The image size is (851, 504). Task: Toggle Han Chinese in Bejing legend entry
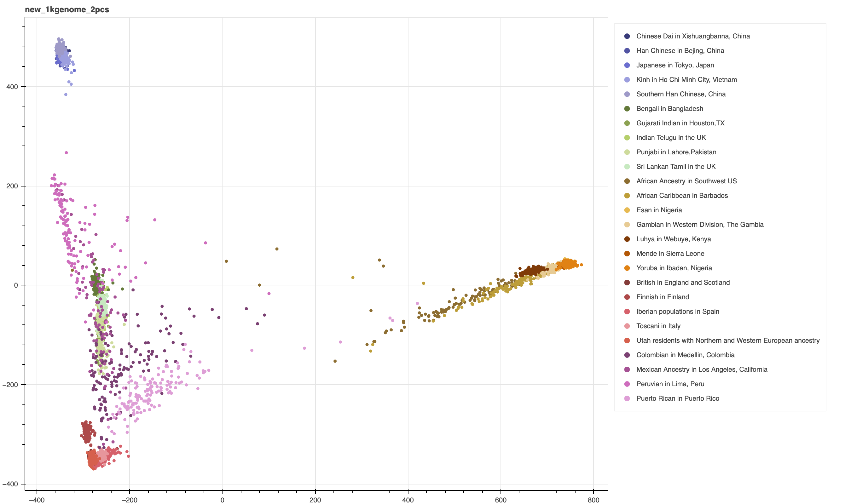pyautogui.click(x=680, y=51)
